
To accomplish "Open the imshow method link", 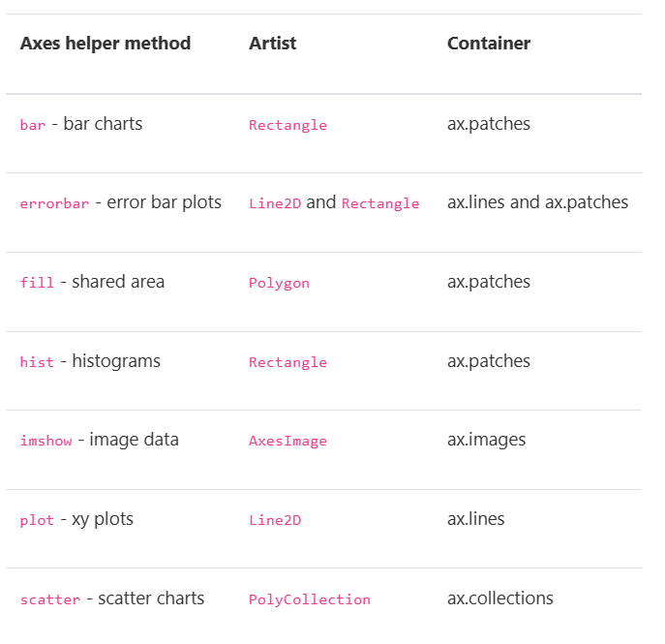I will pos(45,441).
